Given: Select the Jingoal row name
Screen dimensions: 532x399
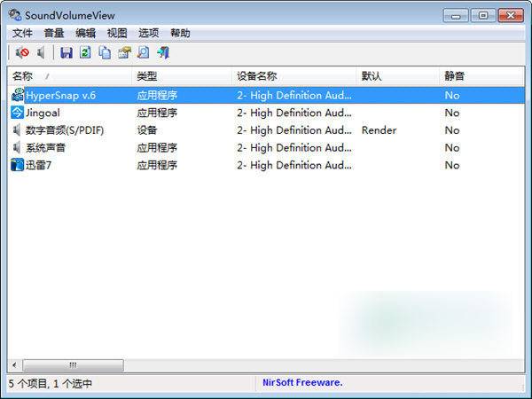Looking at the screenshot, I should (43, 113).
